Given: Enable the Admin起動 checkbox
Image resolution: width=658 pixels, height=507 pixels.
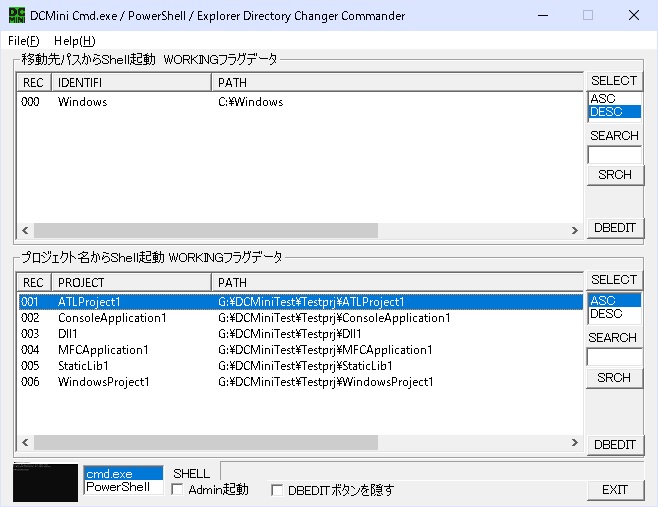Looking at the screenshot, I should tap(178, 490).
